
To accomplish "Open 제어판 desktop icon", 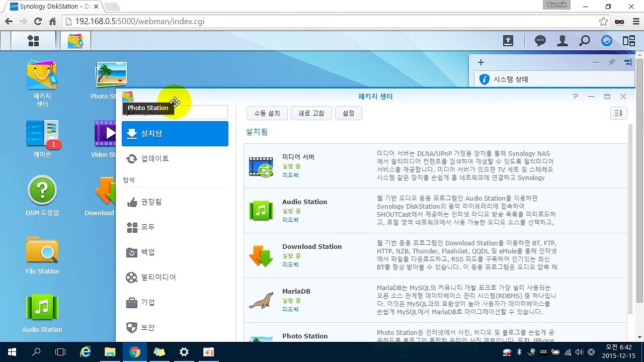I will pos(42,139).
